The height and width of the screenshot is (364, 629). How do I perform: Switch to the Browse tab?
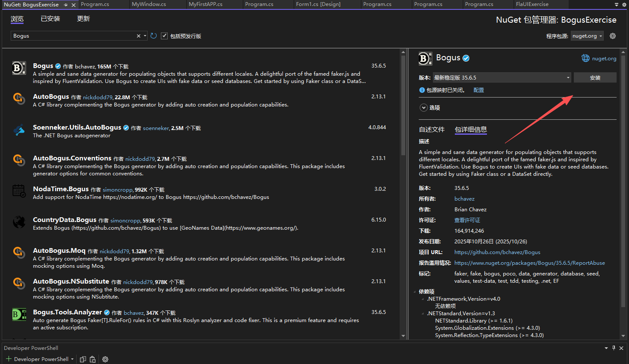[x=17, y=19]
